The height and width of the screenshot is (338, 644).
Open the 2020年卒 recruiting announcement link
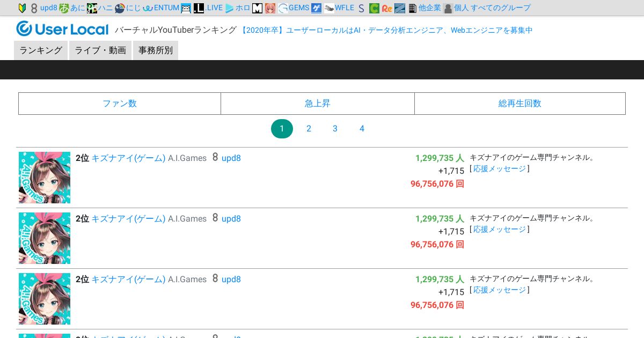[x=386, y=30]
